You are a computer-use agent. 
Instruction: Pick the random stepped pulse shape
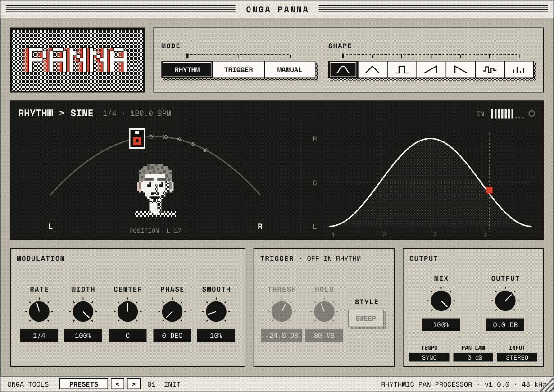point(490,70)
